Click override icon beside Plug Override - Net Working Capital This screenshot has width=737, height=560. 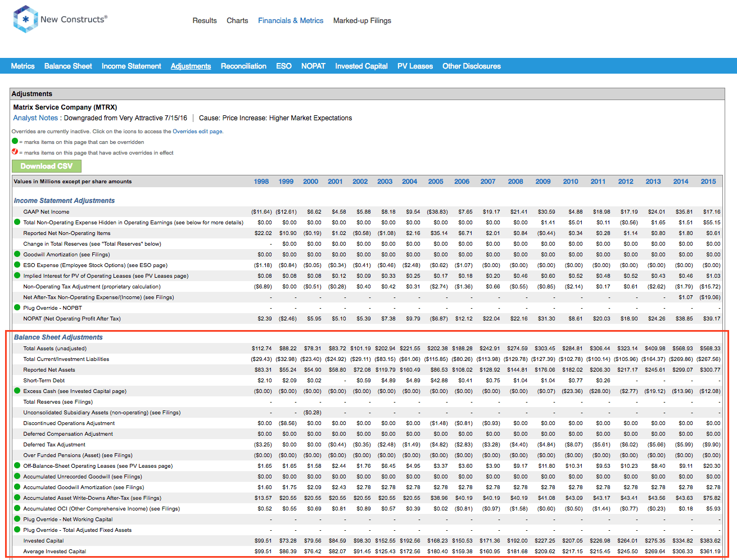pyautogui.click(x=17, y=519)
